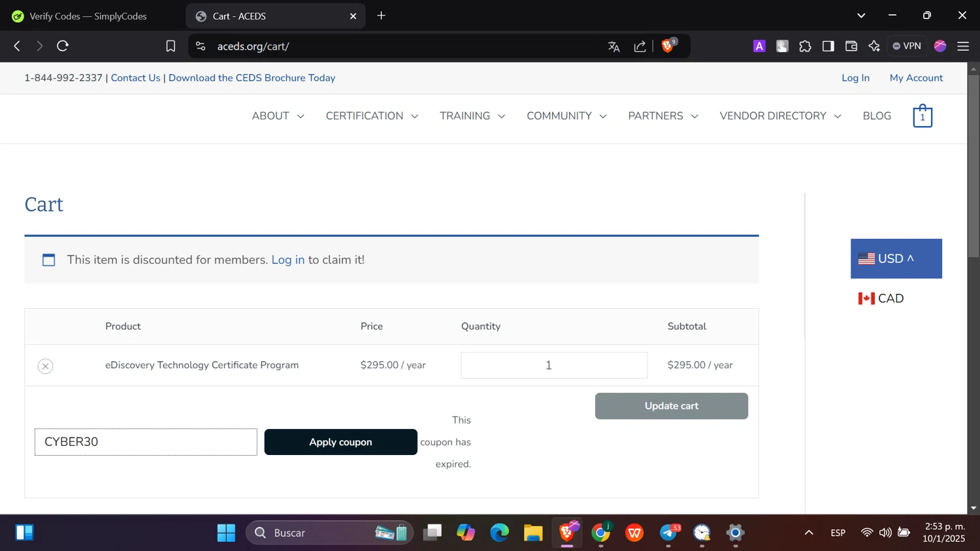
Task: Show hidden system tray icons
Action: tap(809, 533)
